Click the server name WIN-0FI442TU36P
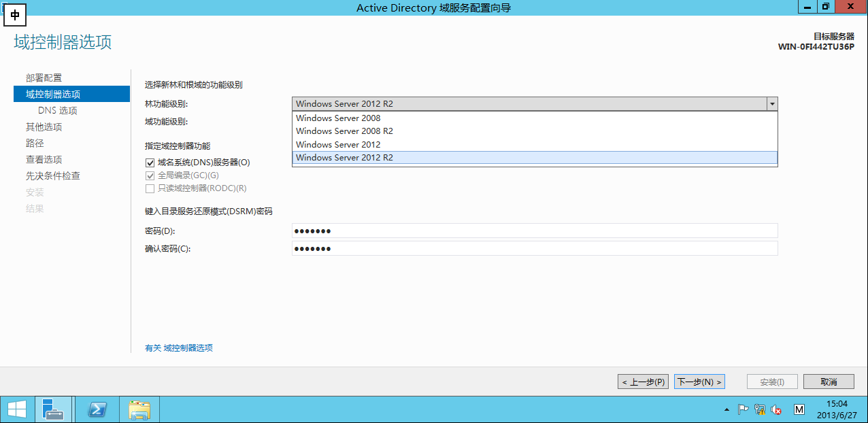This screenshot has width=868, height=423. tap(816, 47)
